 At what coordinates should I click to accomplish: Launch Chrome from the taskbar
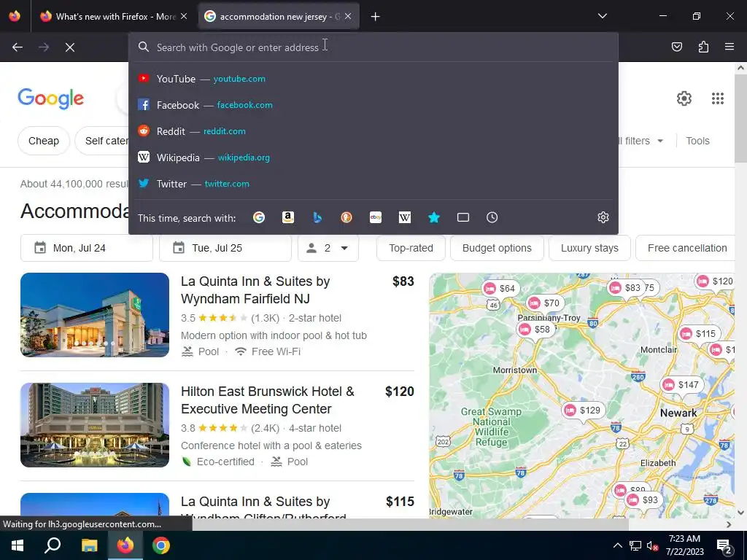point(161,545)
